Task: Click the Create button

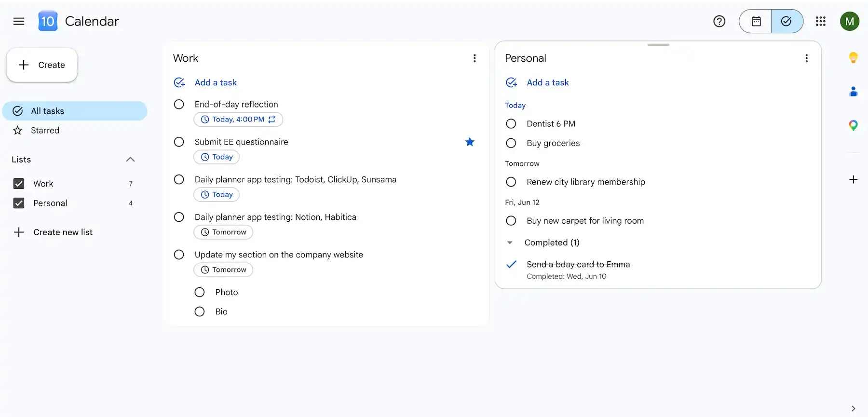Action: tap(42, 65)
